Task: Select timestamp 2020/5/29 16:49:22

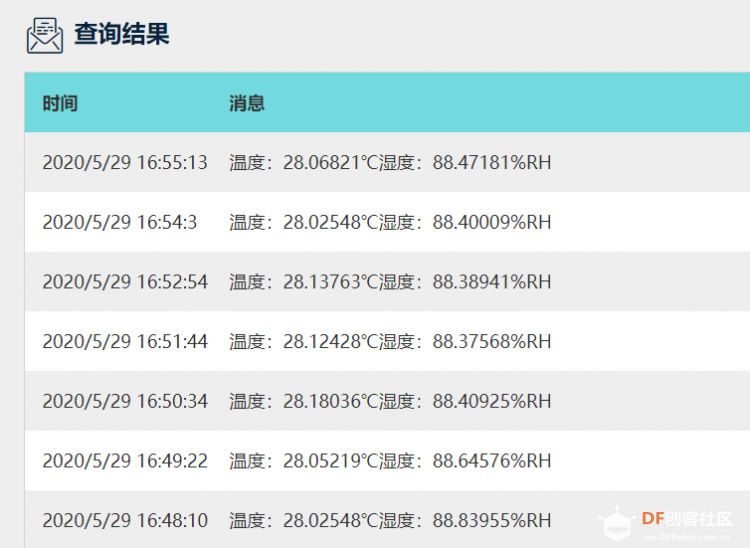Action: pos(125,461)
